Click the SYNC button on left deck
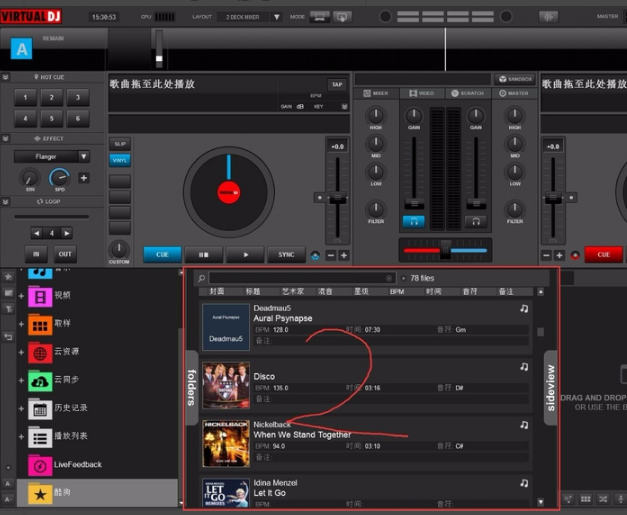The width and height of the screenshot is (627, 515). pyautogui.click(x=286, y=255)
